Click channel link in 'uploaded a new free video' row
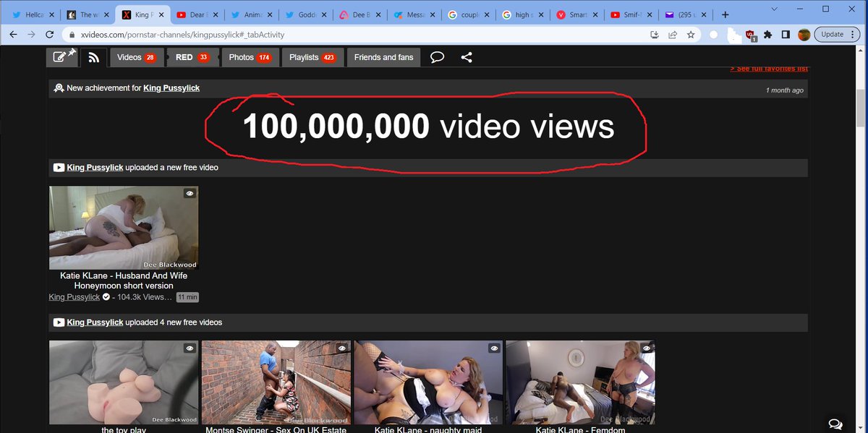This screenshot has height=433, width=868. coord(95,168)
